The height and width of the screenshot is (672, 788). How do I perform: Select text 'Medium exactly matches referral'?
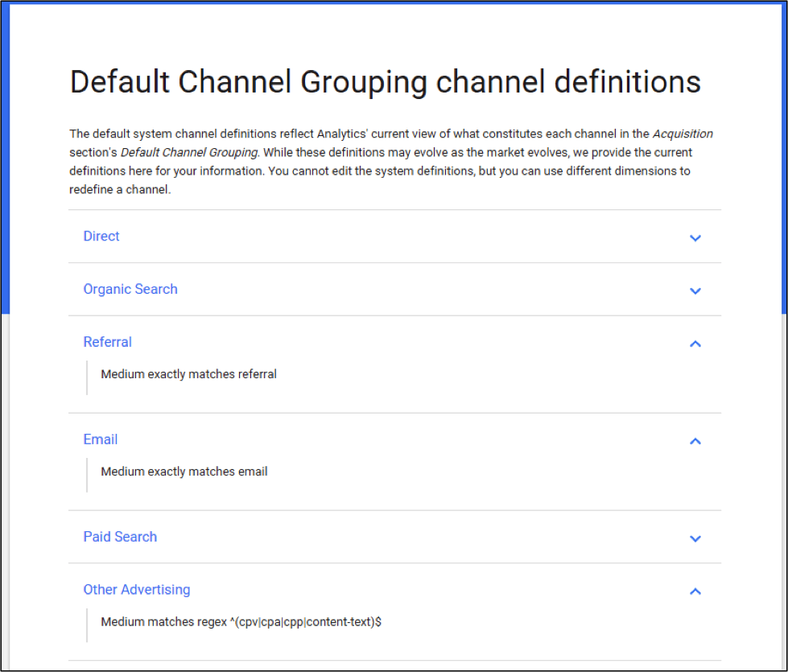pyautogui.click(x=188, y=374)
